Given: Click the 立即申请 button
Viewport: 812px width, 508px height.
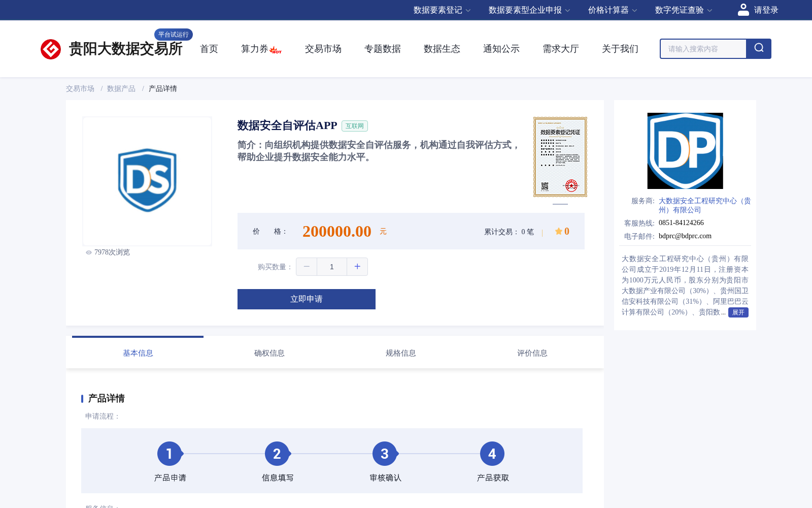Looking at the screenshot, I should pos(307,299).
